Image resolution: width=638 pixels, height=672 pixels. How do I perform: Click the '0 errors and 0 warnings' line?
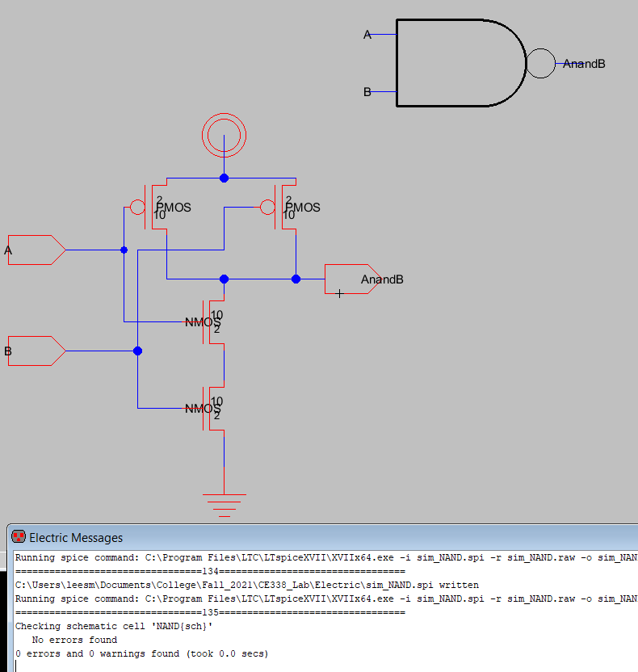click(141, 653)
